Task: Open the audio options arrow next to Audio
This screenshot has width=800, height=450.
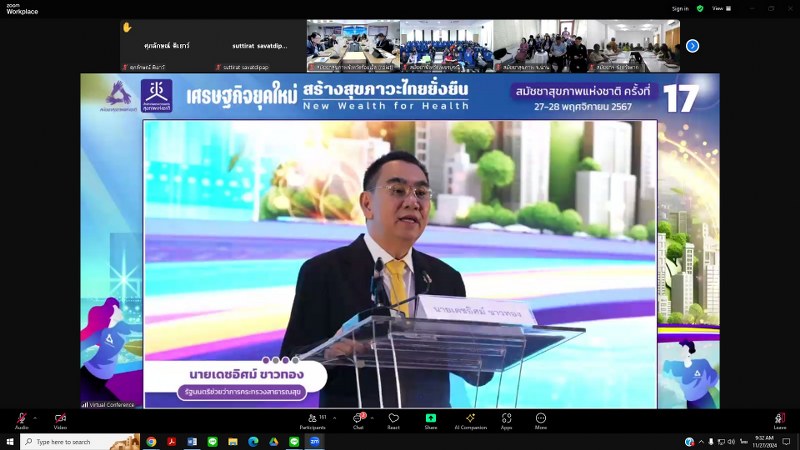Action: tap(35, 418)
